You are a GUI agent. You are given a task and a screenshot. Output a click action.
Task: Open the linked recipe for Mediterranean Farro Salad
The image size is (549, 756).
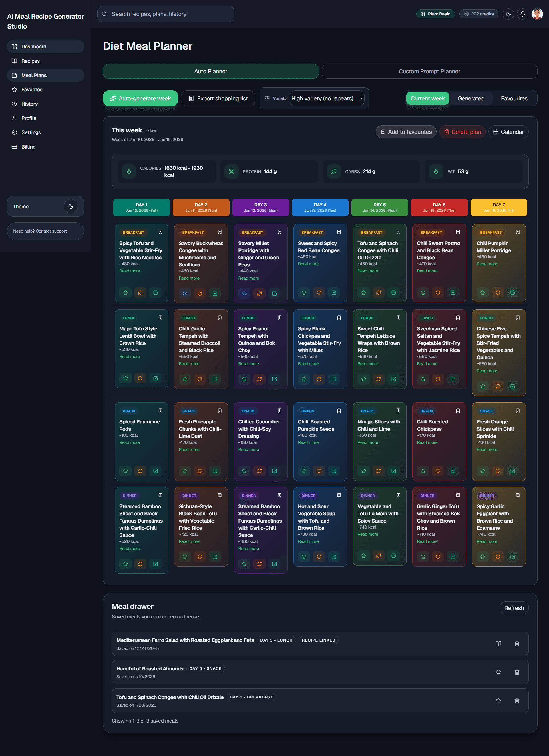click(x=498, y=644)
